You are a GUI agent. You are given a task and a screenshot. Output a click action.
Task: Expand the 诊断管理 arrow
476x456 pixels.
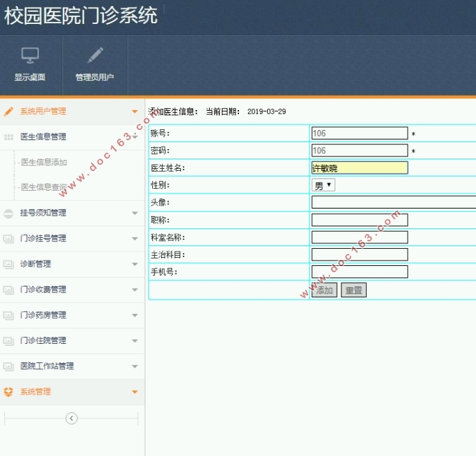tap(135, 265)
